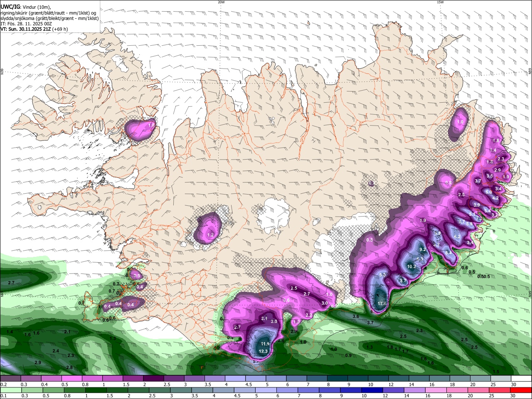The image size is (532, 399).
Task: Click the 3.6 rain value offshore
Action: pyautogui.click(x=356, y=317)
